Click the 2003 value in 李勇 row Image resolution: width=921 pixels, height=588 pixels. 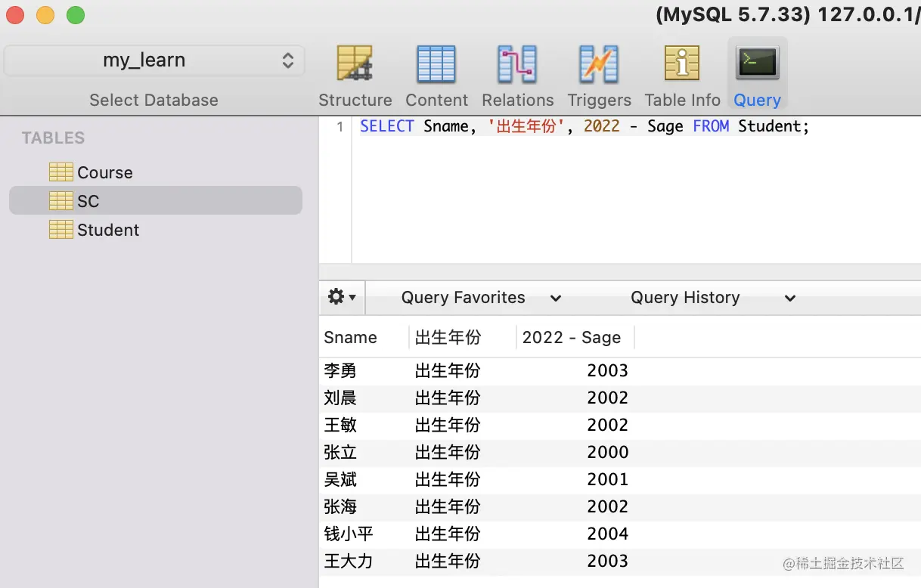607,370
